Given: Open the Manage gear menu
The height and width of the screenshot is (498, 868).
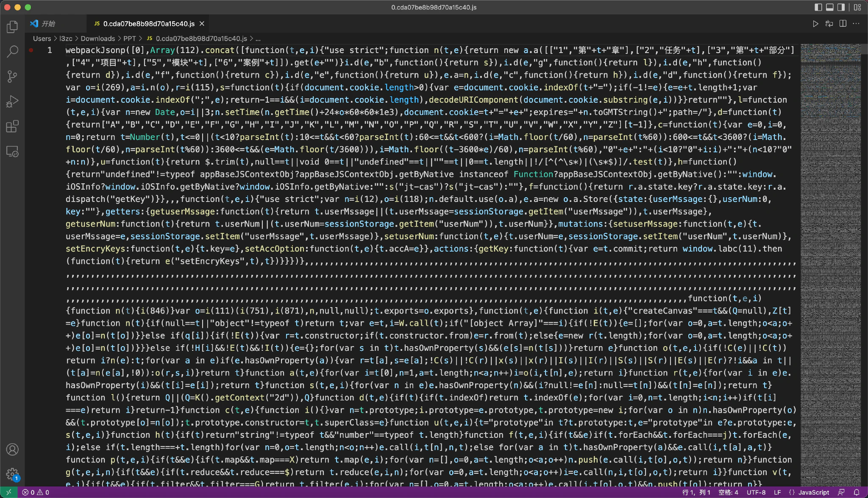Looking at the screenshot, I should tap(12, 474).
